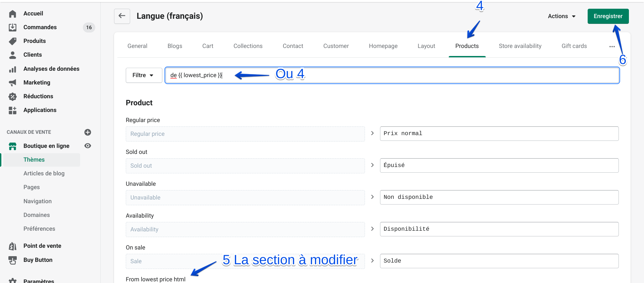Image resolution: width=644 pixels, height=283 pixels.
Task: Open Analyses de données bar chart icon
Action: coord(13,69)
